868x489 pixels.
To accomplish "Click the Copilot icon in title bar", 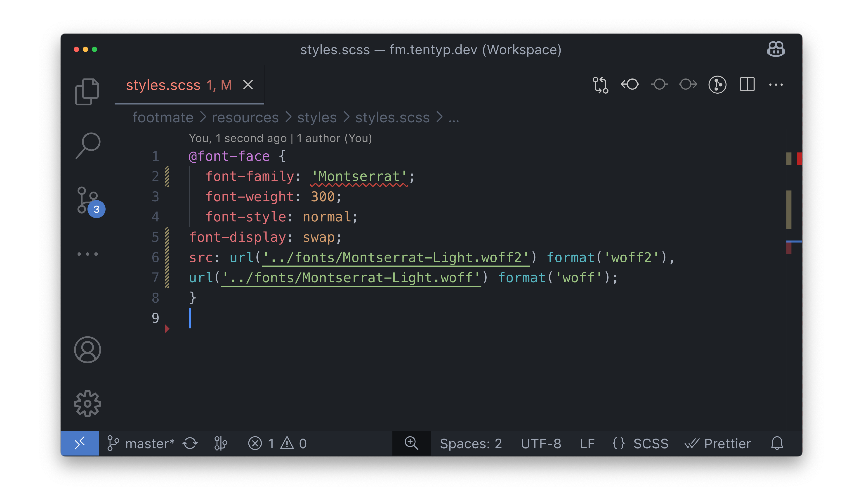I will [x=776, y=49].
